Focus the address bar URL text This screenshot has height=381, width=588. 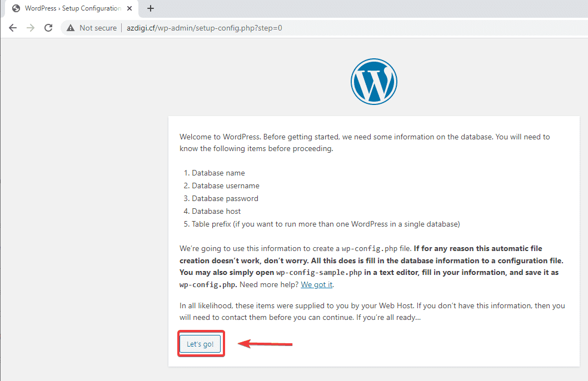click(x=204, y=28)
